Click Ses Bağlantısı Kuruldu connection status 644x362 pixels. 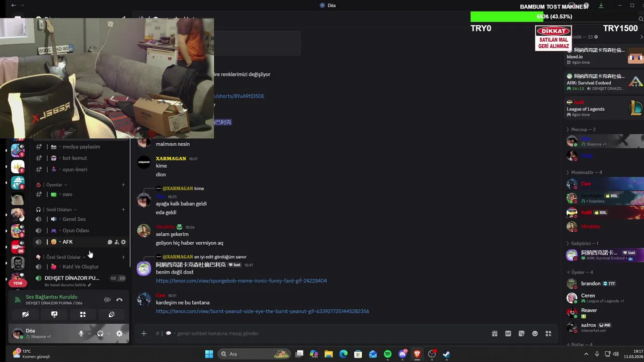point(51,297)
